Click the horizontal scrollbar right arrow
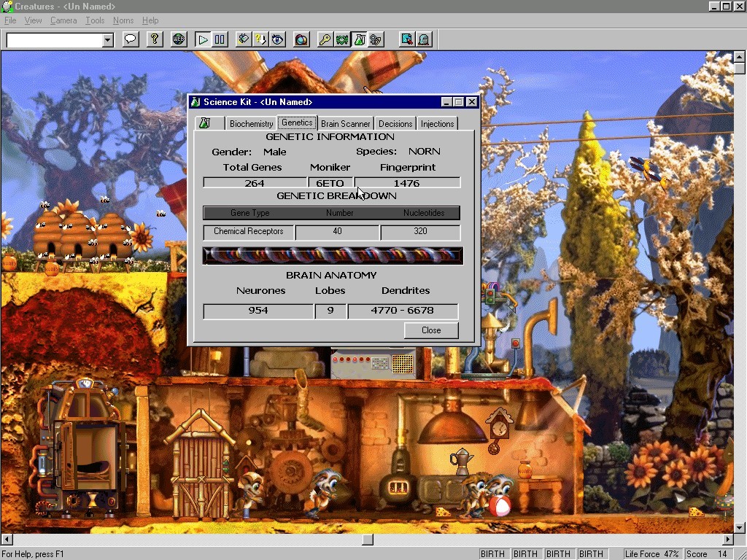This screenshot has width=747, height=560. point(727,540)
